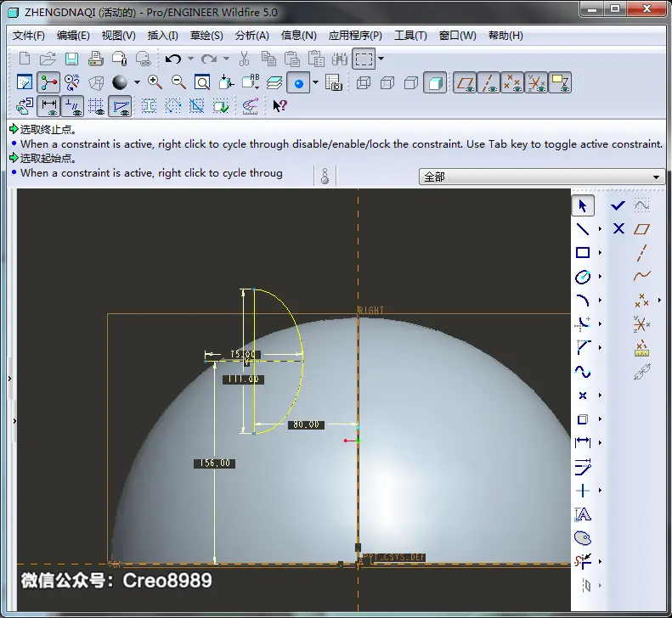Screen dimensions: 672x618
Task: Open the 分析(A) menu
Action: (252, 36)
